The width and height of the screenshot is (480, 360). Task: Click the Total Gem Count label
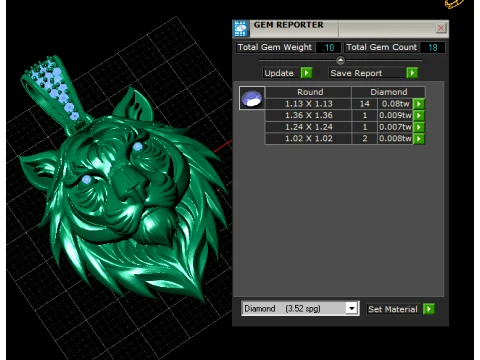[x=382, y=47]
